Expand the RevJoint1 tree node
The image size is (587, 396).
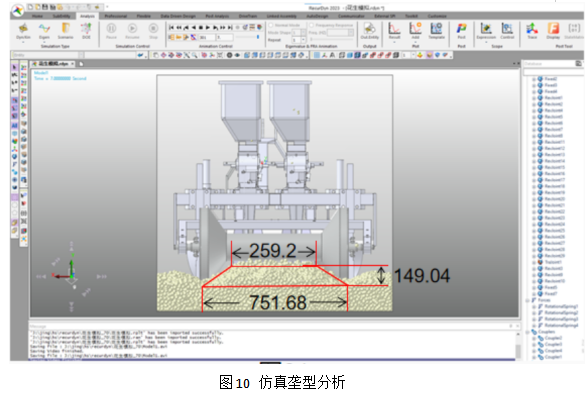pos(534,98)
